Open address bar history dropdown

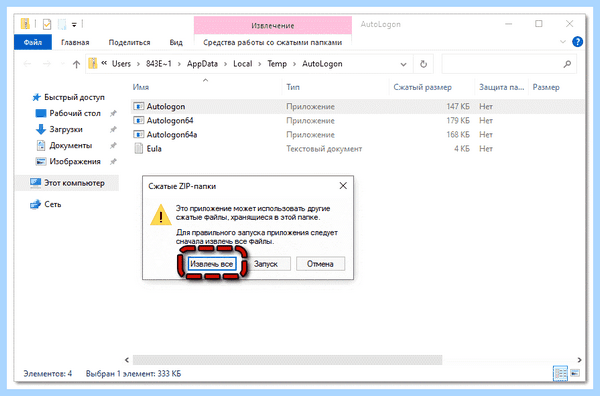[403, 64]
